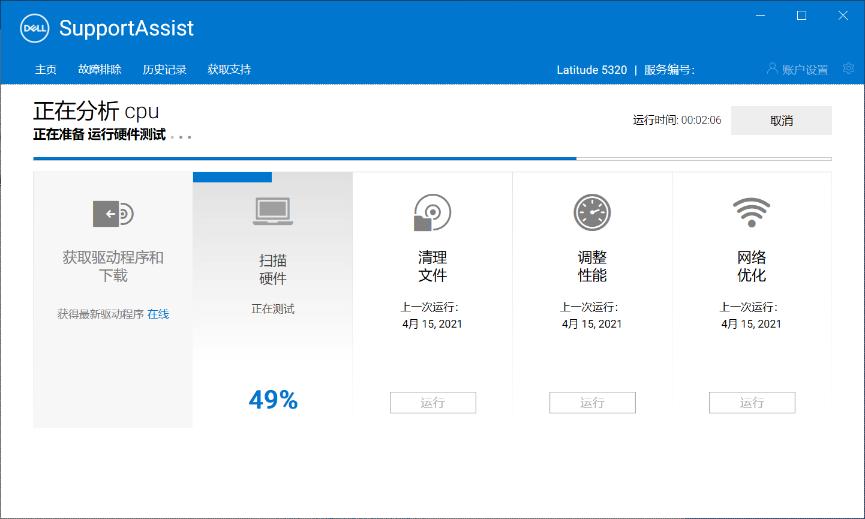
Task: Run 清理文件 with its 运行 button
Action: coord(432,403)
